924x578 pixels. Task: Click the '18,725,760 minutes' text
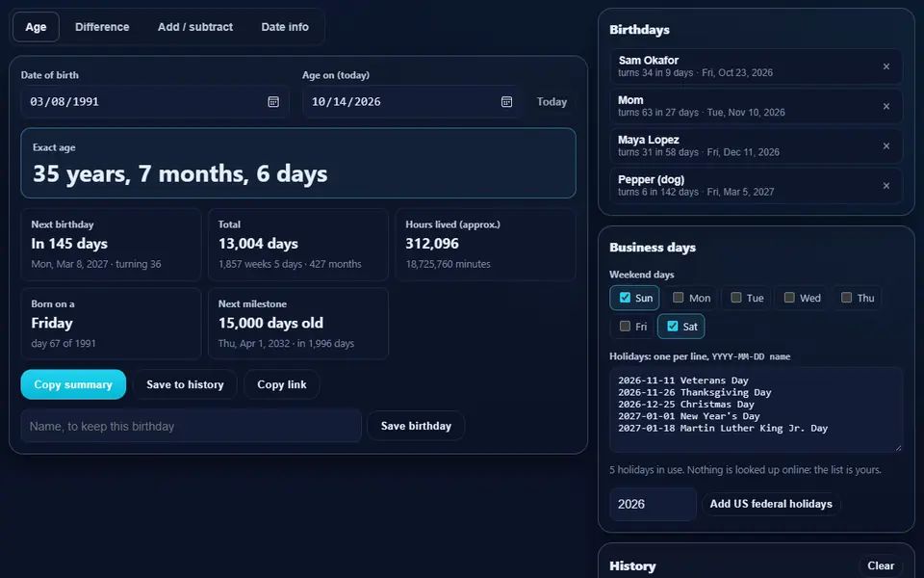[x=448, y=264]
